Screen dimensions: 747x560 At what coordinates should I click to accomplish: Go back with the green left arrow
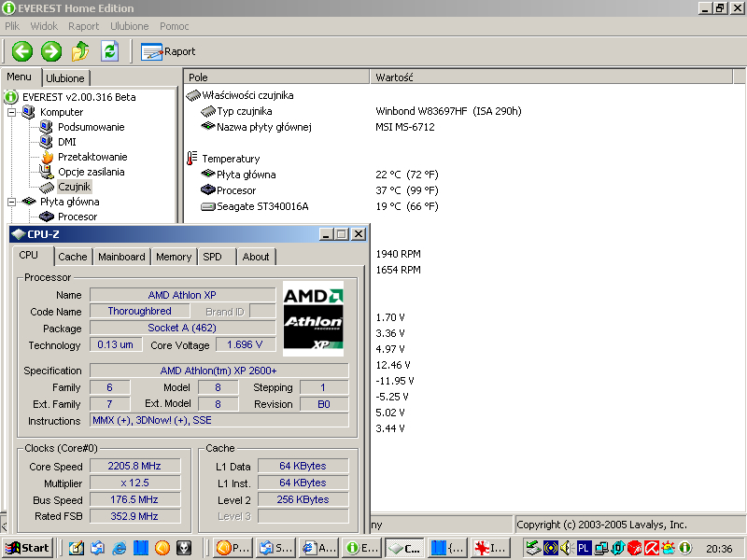(x=21, y=51)
